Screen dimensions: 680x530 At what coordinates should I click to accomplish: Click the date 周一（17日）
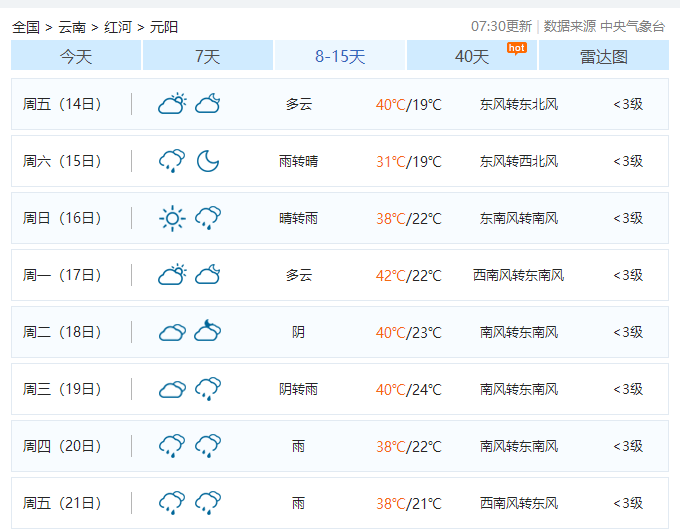[x=62, y=275]
